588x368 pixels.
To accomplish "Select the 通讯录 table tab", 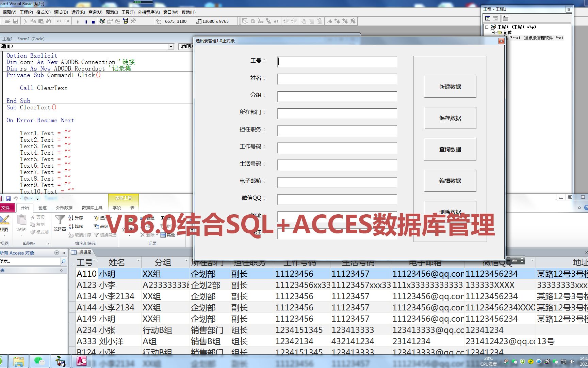I will coord(82,252).
